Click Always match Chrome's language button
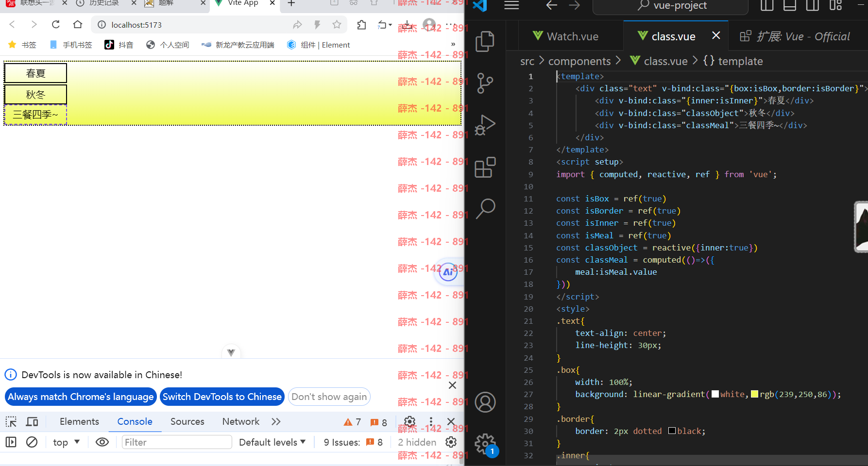 point(81,397)
